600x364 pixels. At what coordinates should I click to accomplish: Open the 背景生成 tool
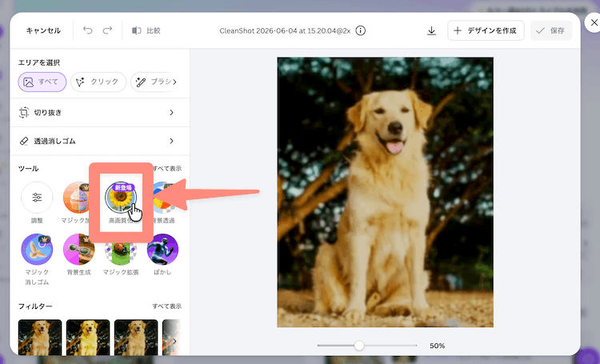[x=79, y=249]
